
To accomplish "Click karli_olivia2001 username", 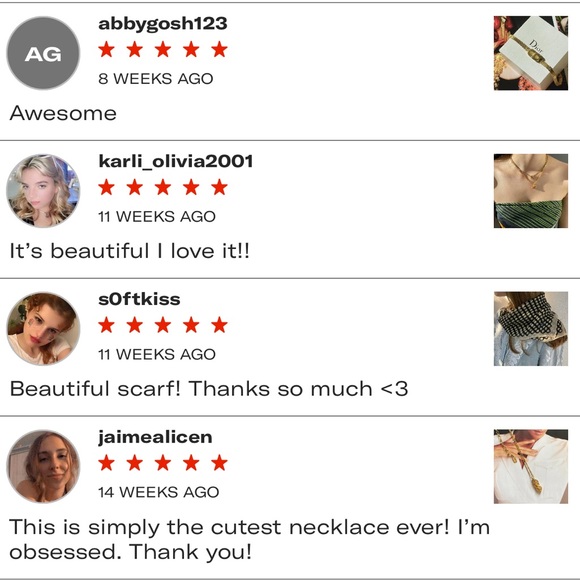I will click(176, 162).
